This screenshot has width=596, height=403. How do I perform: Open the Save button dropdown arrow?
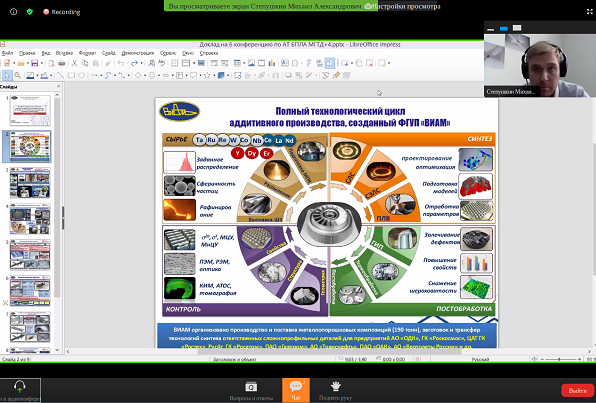pos(41,63)
